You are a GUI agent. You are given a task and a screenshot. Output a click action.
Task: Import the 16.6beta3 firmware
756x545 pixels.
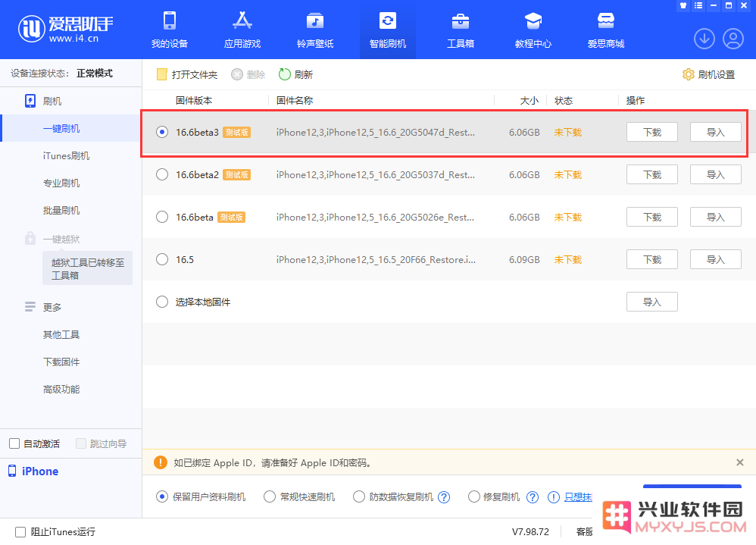pyautogui.click(x=716, y=132)
